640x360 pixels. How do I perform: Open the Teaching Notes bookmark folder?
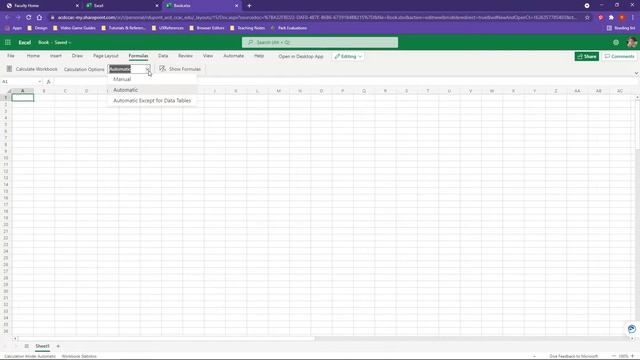tap(248, 28)
